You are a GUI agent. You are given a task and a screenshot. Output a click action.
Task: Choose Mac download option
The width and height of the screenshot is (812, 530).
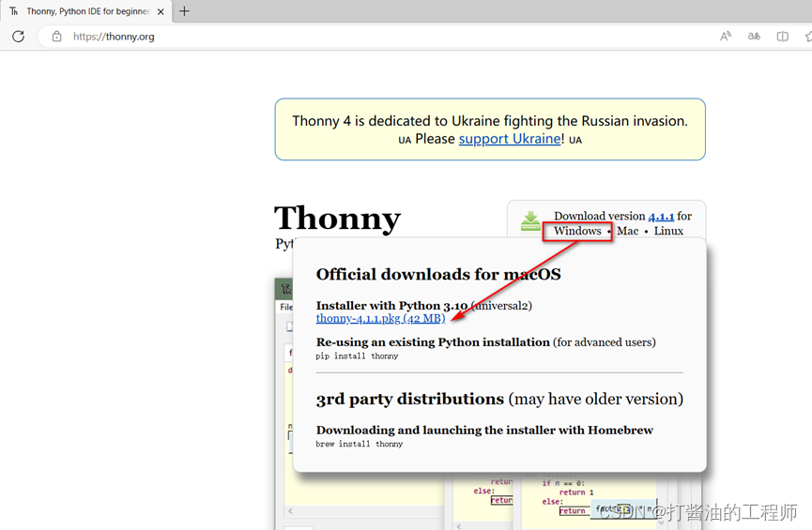[x=628, y=231]
